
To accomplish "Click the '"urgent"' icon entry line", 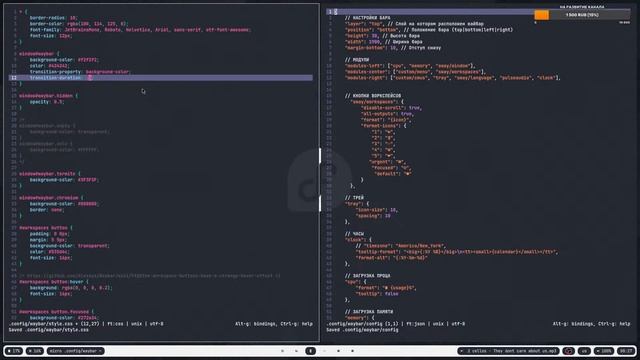I will coord(387,162).
